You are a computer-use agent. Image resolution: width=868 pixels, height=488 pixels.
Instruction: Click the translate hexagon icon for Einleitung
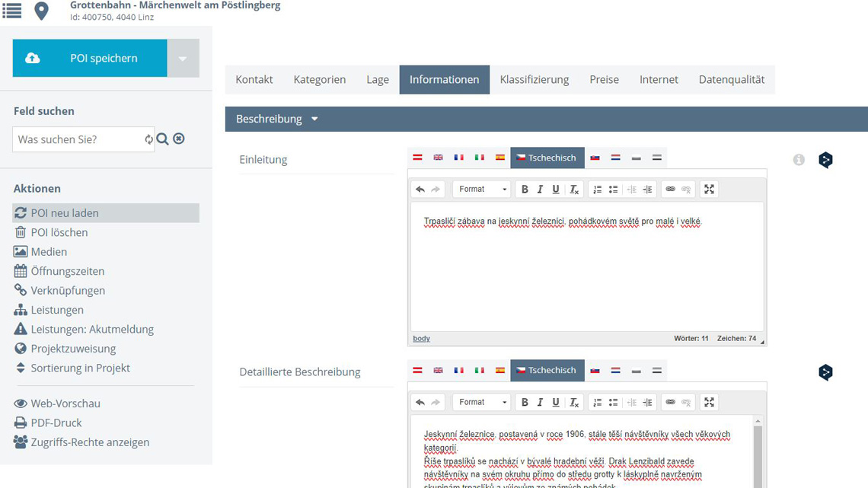(x=825, y=160)
